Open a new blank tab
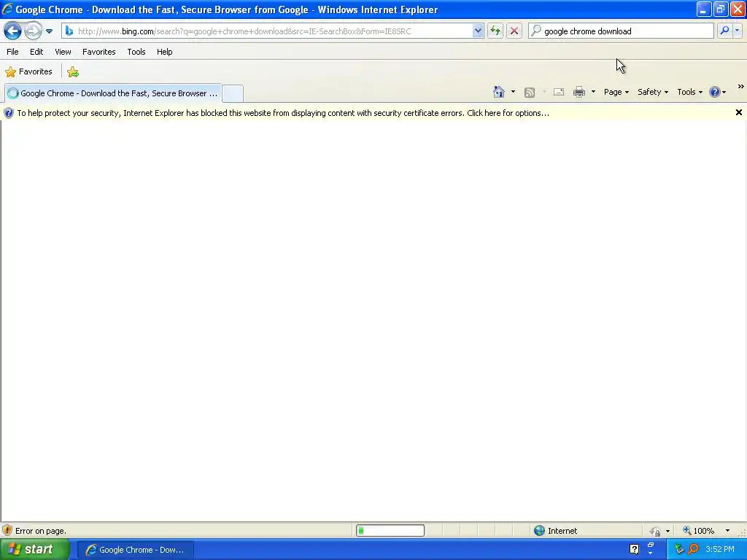Image resolution: width=747 pixels, height=560 pixels. pos(233,93)
